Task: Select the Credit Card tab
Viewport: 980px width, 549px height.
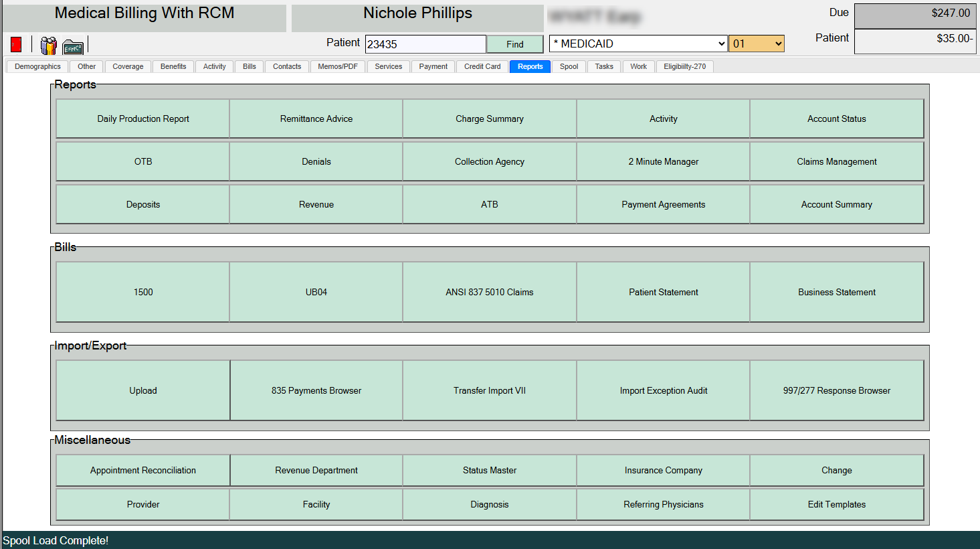Action: (x=482, y=66)
